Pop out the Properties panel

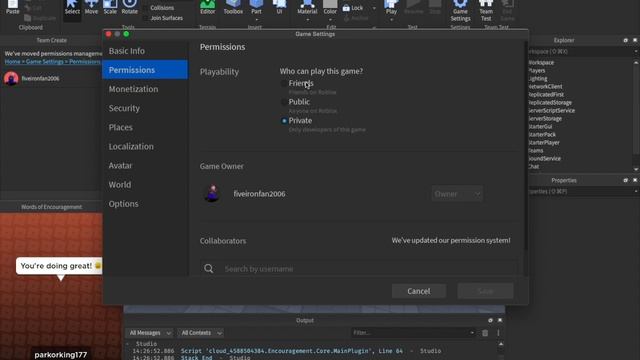(x=625, y=180)
